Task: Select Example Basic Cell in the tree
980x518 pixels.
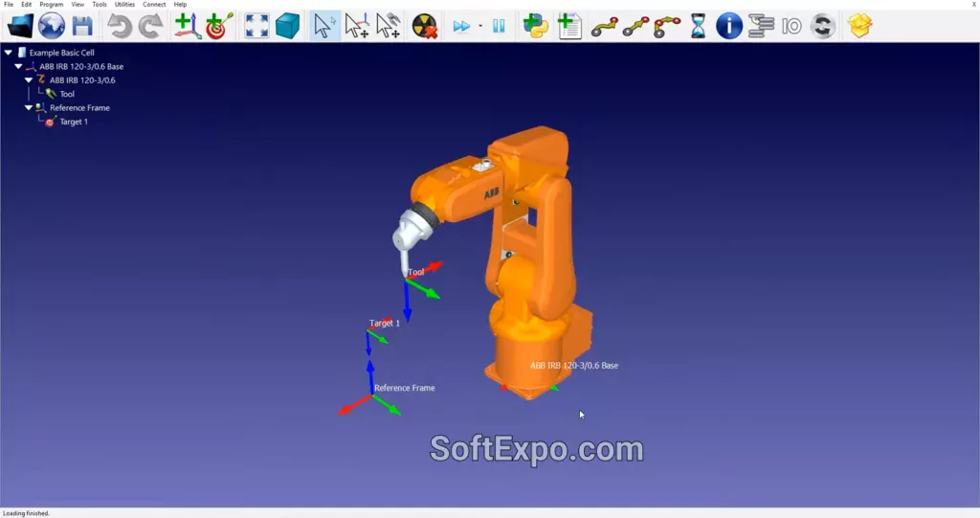Action: coord(61,53)
